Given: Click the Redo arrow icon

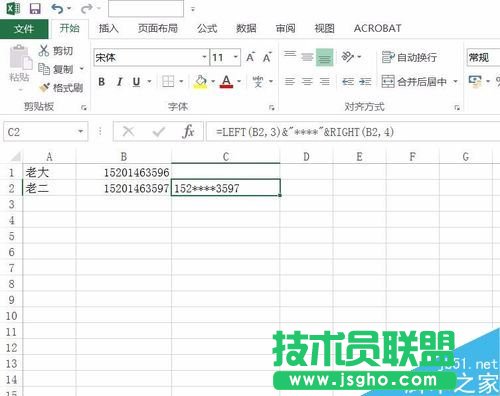Looking at the screenshot, I should point(86,8).
